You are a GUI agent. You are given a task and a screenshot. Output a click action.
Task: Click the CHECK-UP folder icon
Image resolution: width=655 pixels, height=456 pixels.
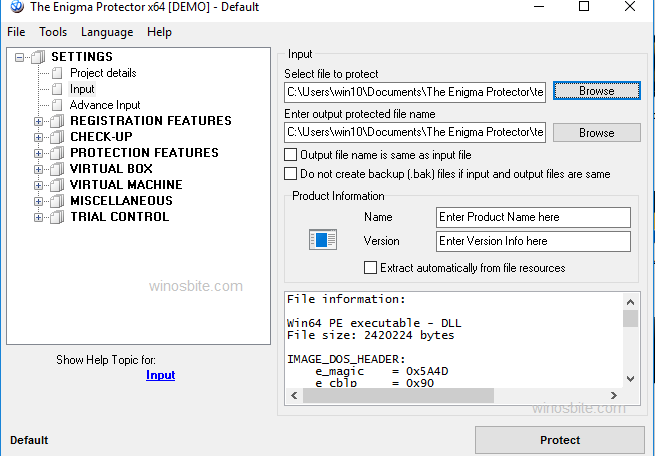coord(57,137)
